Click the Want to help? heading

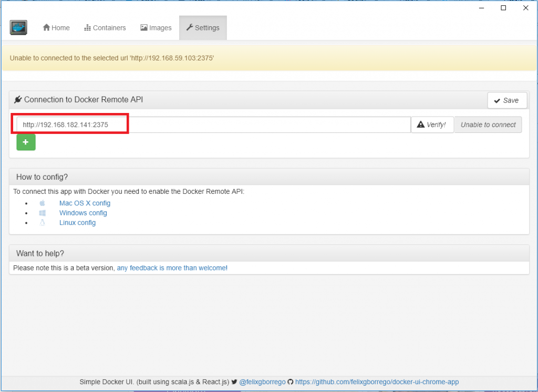(x=40, y=253)
